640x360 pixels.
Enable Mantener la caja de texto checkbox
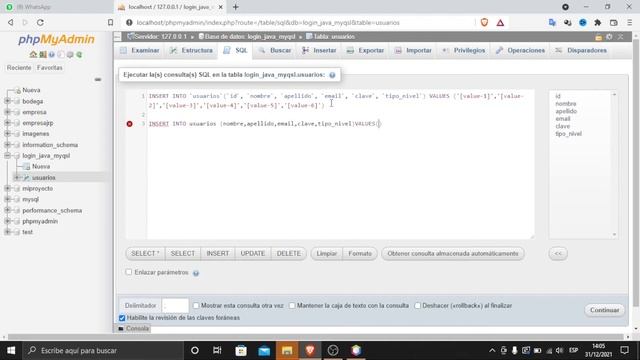(292, 305)
